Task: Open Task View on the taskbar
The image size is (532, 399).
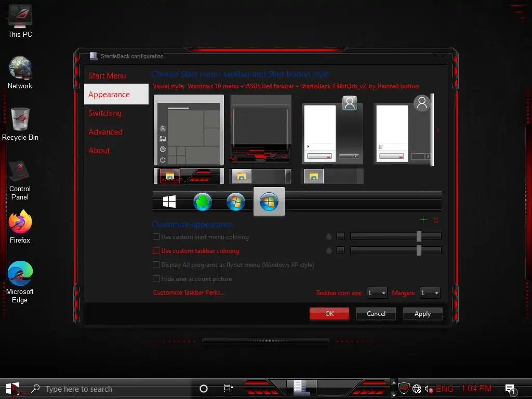Action: click(x=229, y=389)
